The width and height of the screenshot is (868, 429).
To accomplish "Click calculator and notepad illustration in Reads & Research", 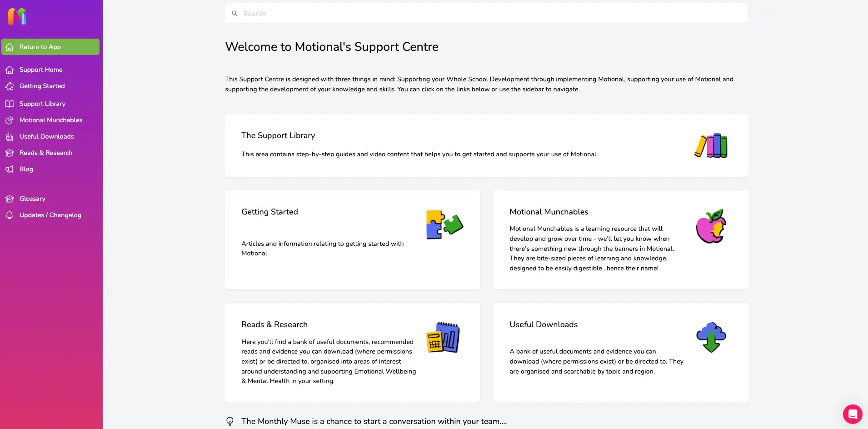I will click(443, 337).
